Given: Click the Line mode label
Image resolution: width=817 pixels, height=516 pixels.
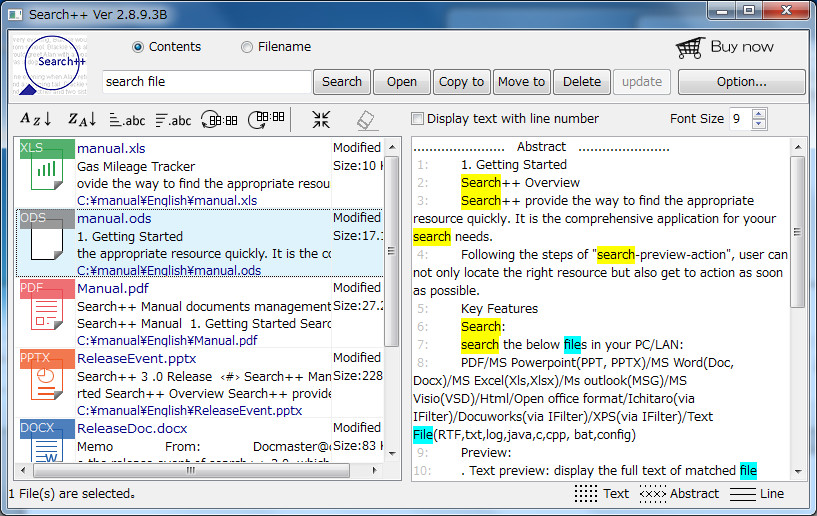Looking at the screenshot, I should coord(772,494).
